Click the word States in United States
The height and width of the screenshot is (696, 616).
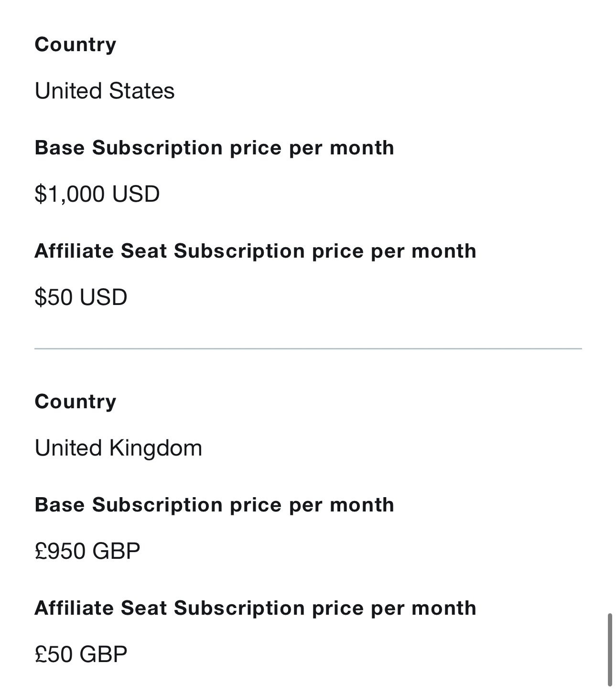[142, 91]
